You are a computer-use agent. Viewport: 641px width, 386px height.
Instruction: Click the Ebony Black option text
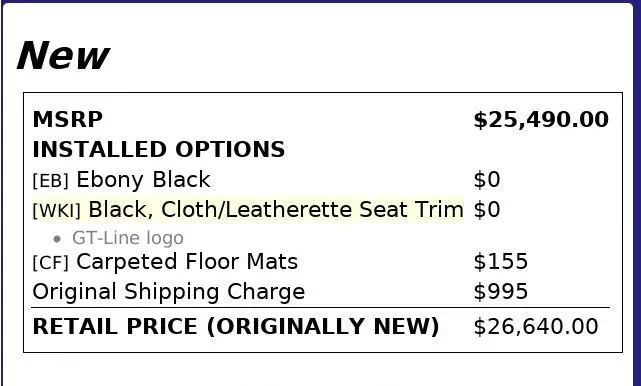(143, 180)
